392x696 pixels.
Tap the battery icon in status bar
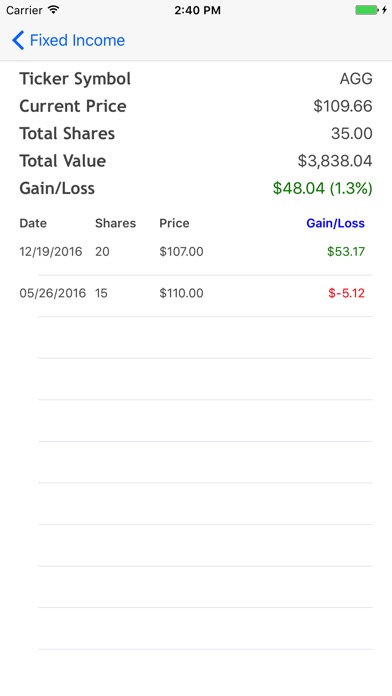371,10
